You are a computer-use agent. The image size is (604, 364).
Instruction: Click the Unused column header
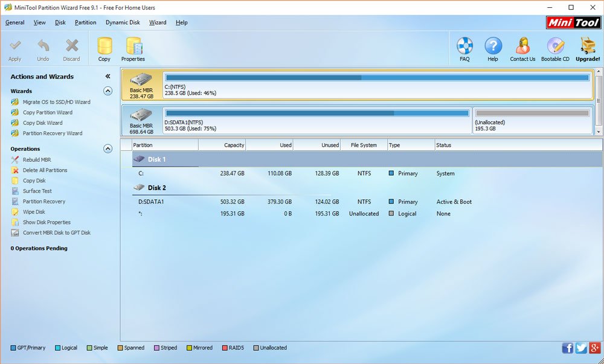[x=316, y=145]
